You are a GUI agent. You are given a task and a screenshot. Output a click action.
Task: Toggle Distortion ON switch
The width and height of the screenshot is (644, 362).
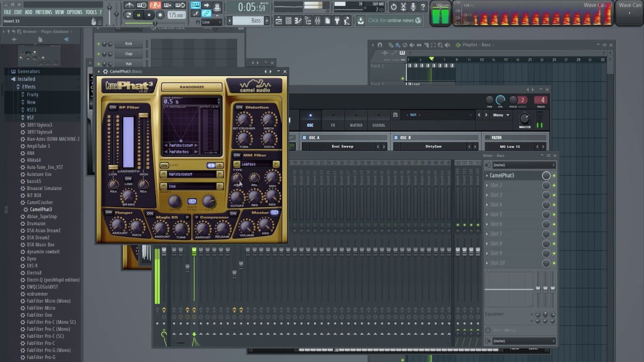(239, 107)
